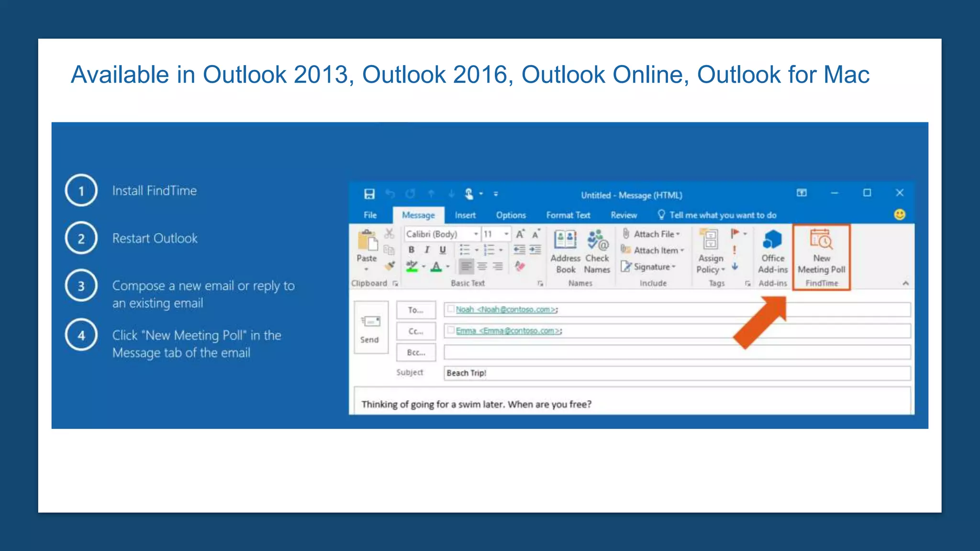Toggle Touch/Mouse mode hand icon
Image resolution: width=980 pixels, height=551 pixels.
point(469,194)
